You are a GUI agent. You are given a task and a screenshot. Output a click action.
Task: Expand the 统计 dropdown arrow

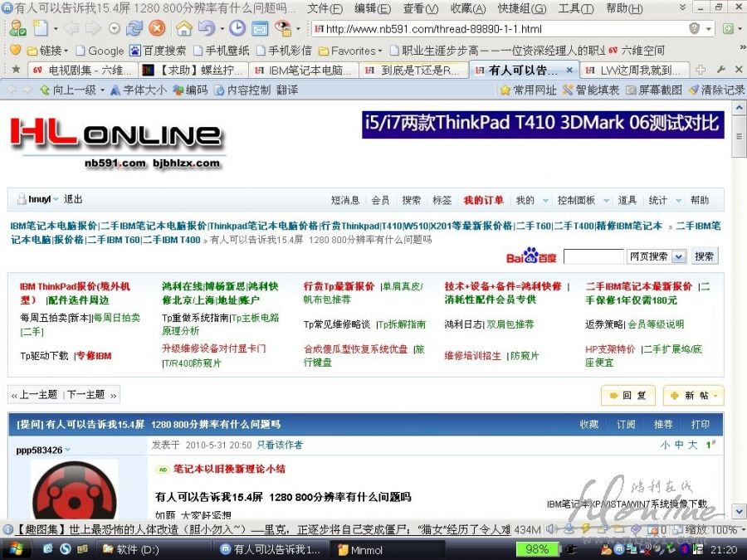(x=678, y=201)
